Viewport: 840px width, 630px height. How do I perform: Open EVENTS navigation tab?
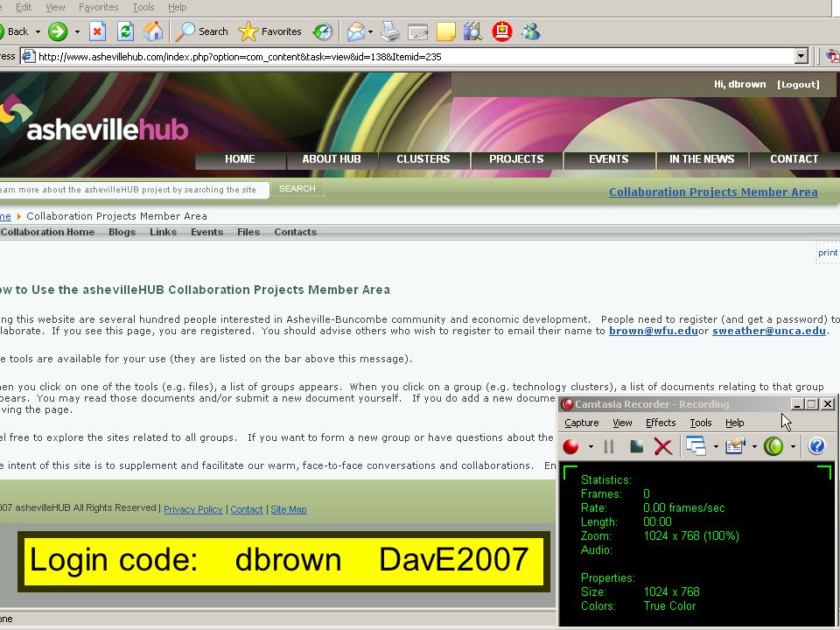[609, 159]
